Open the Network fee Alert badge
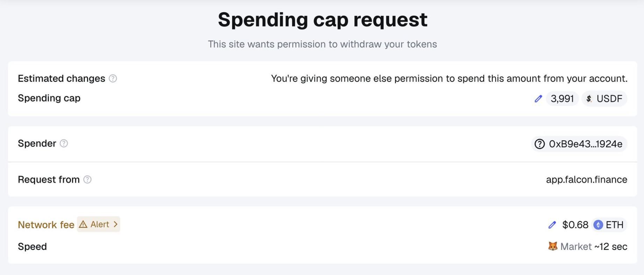644x275 pixels. tap(99, 224)
